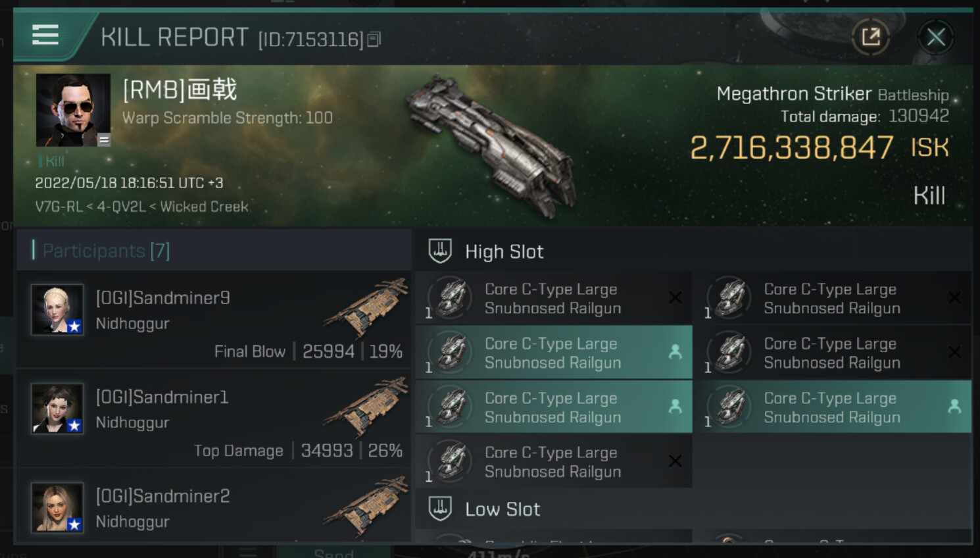
Task: Click the railgun module icon in the bottom left High Slot row
Action: point(451,461)
